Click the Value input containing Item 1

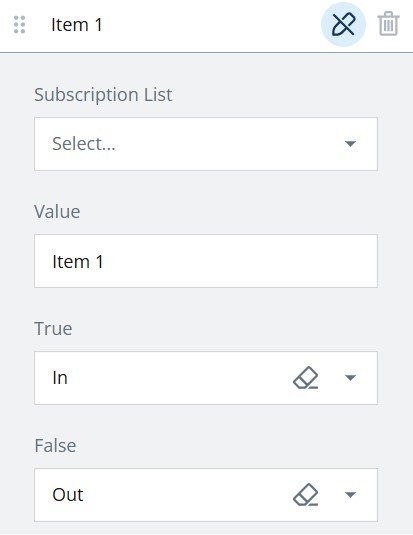pos(206,261)
